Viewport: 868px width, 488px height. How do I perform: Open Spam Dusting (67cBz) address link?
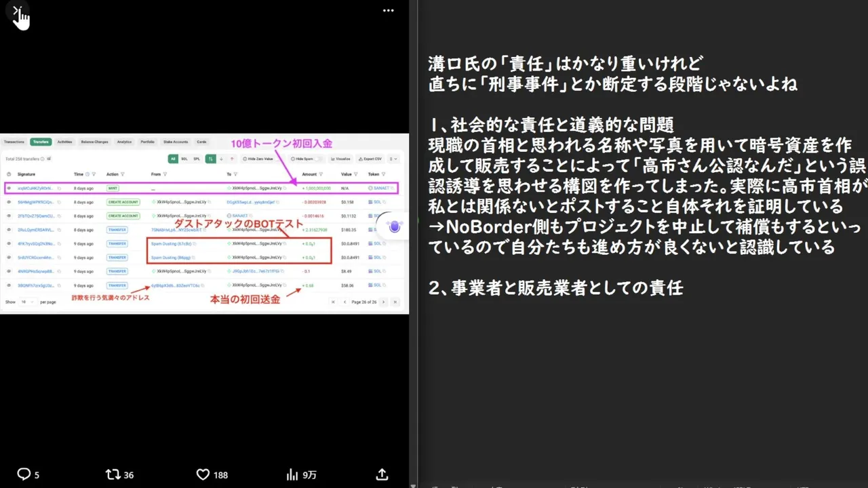(171, 243)
